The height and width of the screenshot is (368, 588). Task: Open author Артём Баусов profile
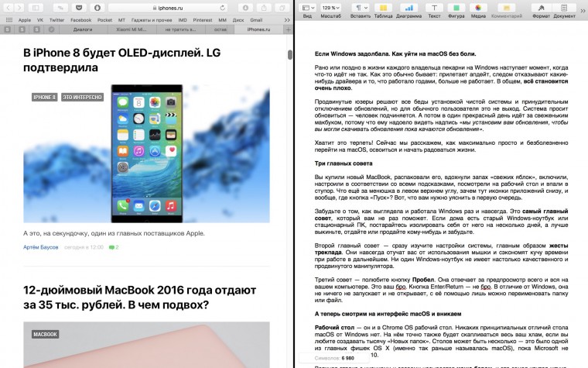click(40, 247)
